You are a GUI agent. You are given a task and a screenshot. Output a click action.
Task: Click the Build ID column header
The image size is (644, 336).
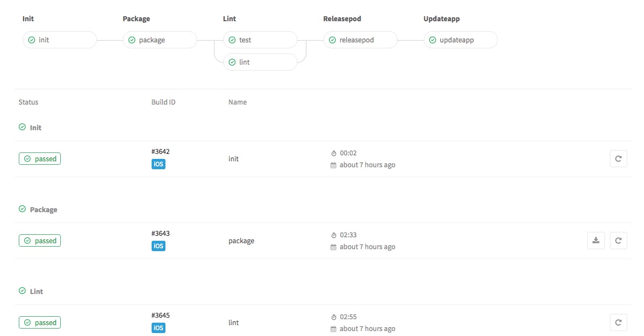click(x=163, y=102)
